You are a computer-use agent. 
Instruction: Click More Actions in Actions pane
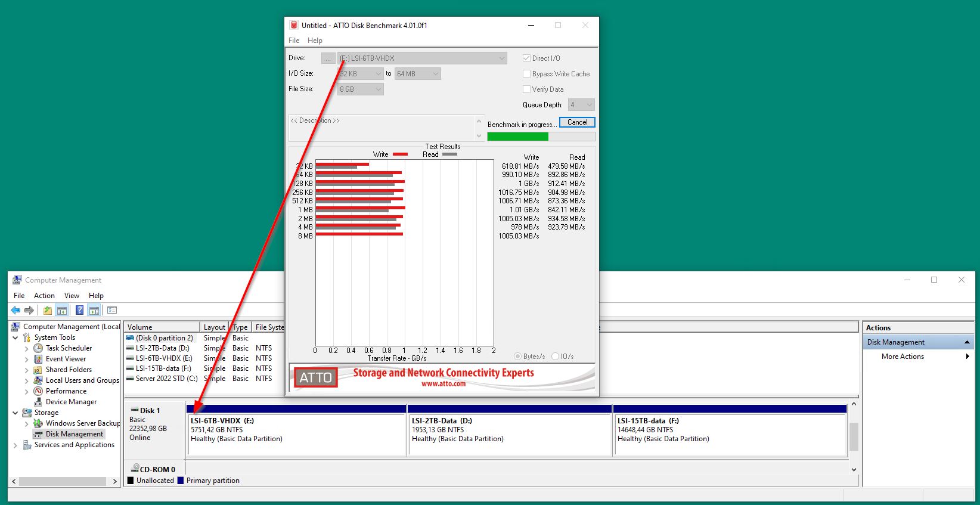tap(903, 357)
